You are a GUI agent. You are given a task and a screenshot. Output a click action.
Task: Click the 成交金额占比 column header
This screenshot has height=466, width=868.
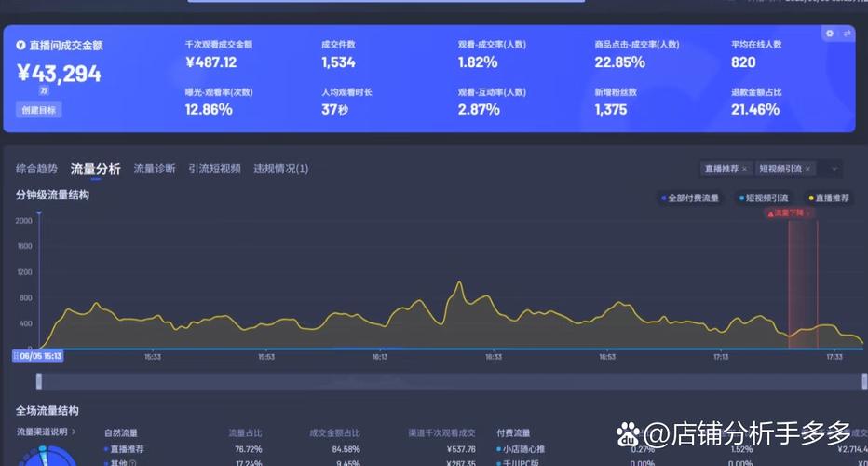[335, 432]
